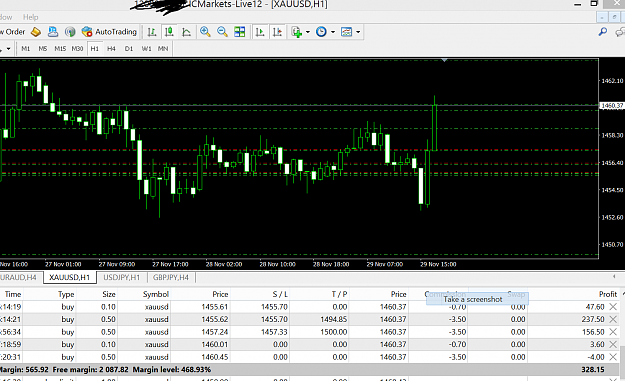Open the MetaEditor yellow book icon

(x=36, y=32)
